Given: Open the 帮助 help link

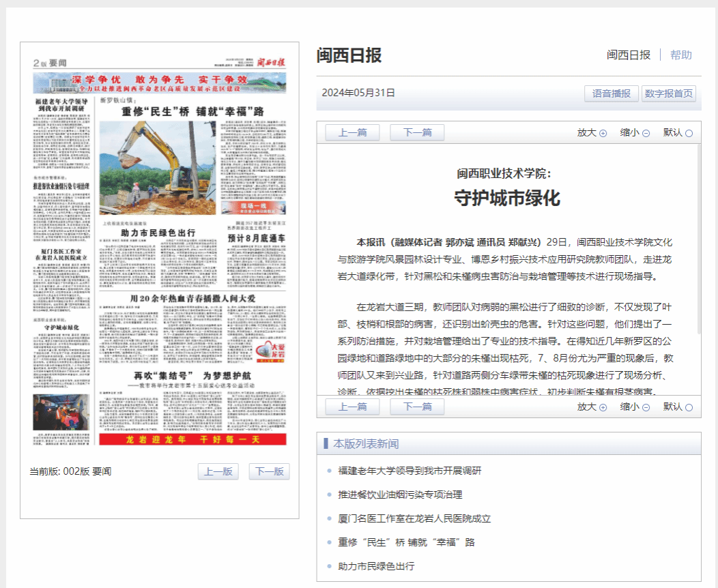Looking at the screenshot, I should 680,55.
